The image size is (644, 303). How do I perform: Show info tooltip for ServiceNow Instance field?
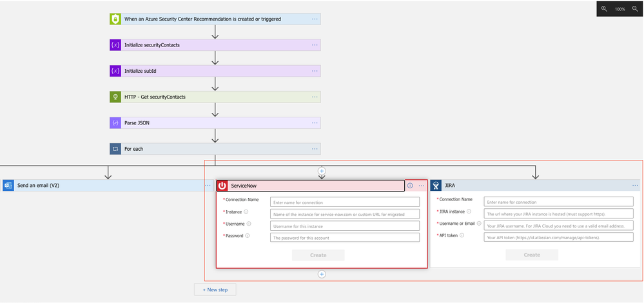coord(246,212)
